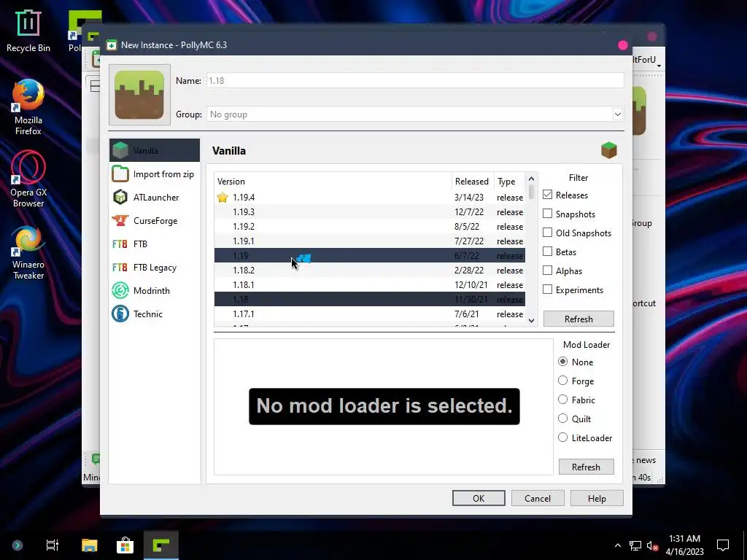747x560 pixels.
Task: Select the FTB Legacy source
Action: point(155,267)
